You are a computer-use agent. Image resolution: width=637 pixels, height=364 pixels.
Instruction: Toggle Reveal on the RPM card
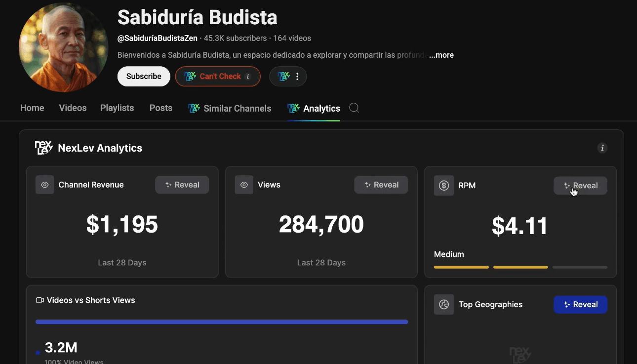pos(580,186)
